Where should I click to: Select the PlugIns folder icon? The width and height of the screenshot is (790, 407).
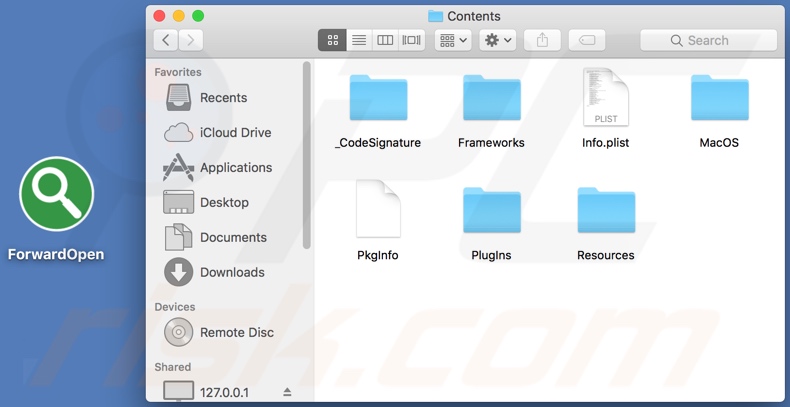click(492, 210)
